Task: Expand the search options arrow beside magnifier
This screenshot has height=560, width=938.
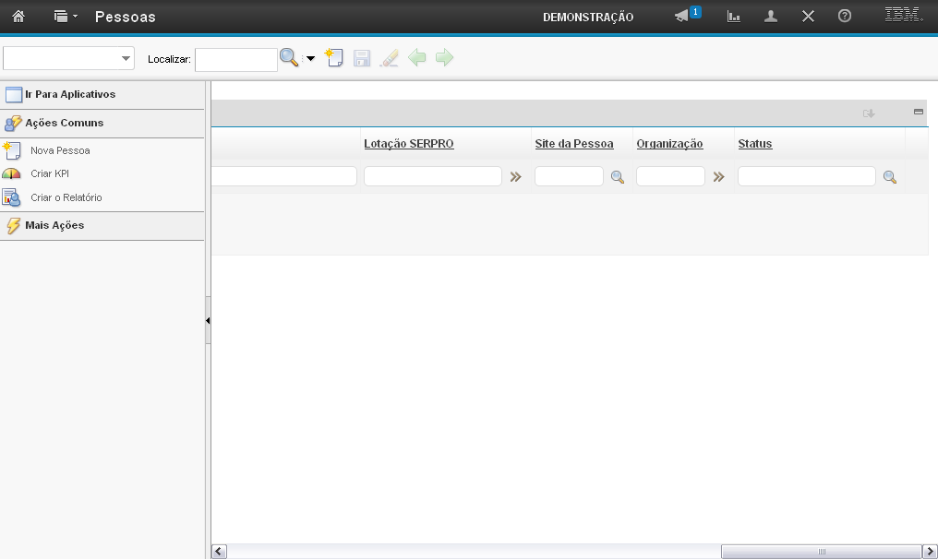Action: click(310, 58)
